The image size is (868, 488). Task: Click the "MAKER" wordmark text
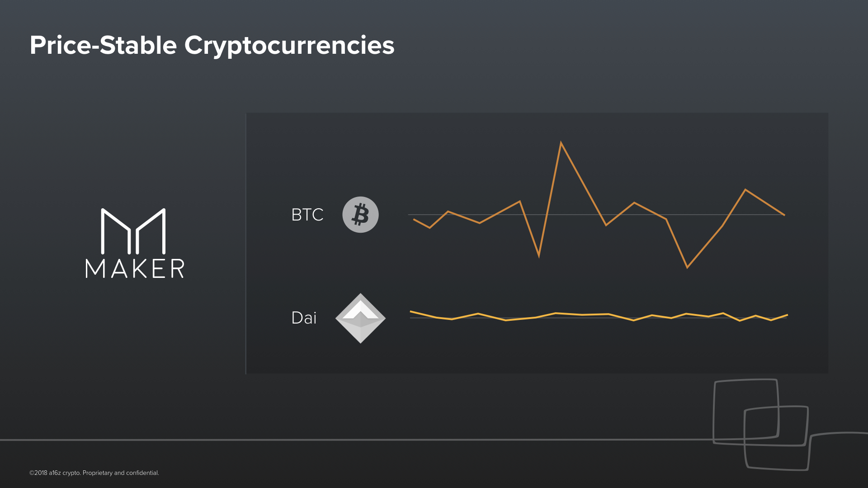click(x=135, y=268)
